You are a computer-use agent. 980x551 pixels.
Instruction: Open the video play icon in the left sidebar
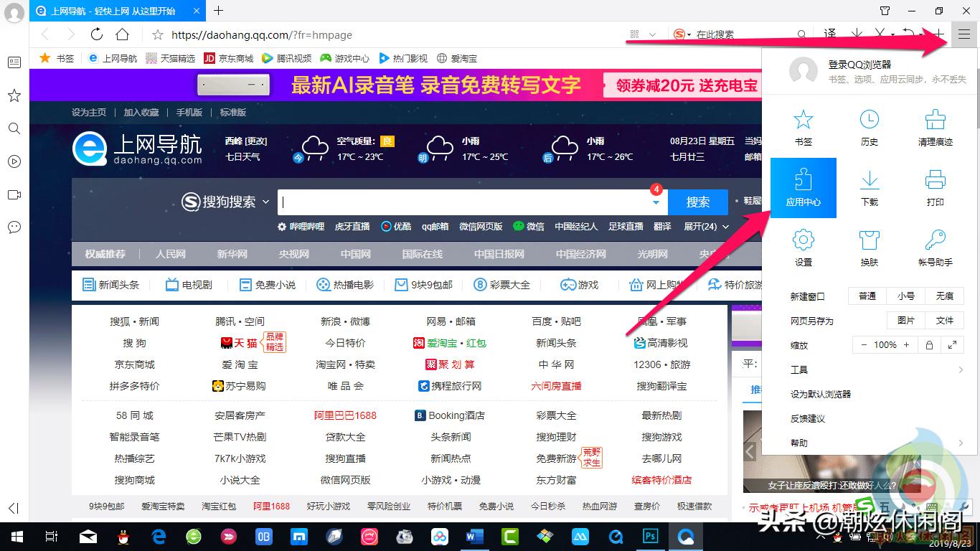(x=14, y=161)
